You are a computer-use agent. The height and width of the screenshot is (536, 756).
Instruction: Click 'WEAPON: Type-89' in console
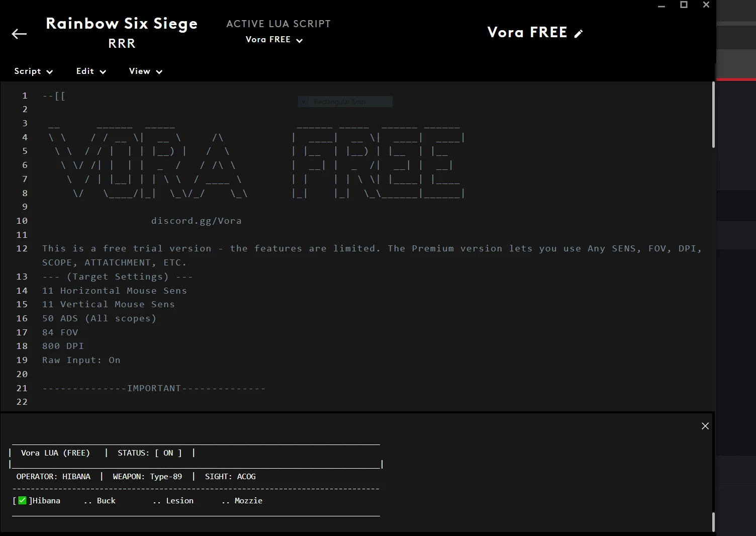point(147,477)
